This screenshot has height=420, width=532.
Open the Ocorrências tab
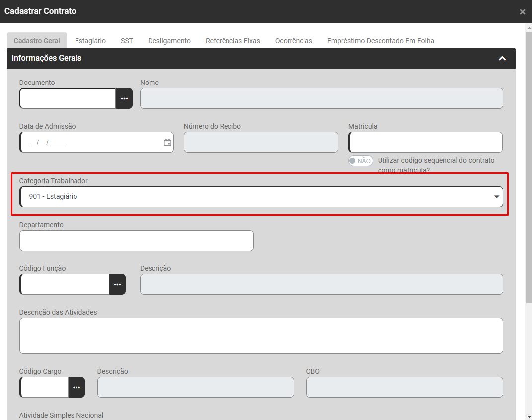(x=294, y=41)
